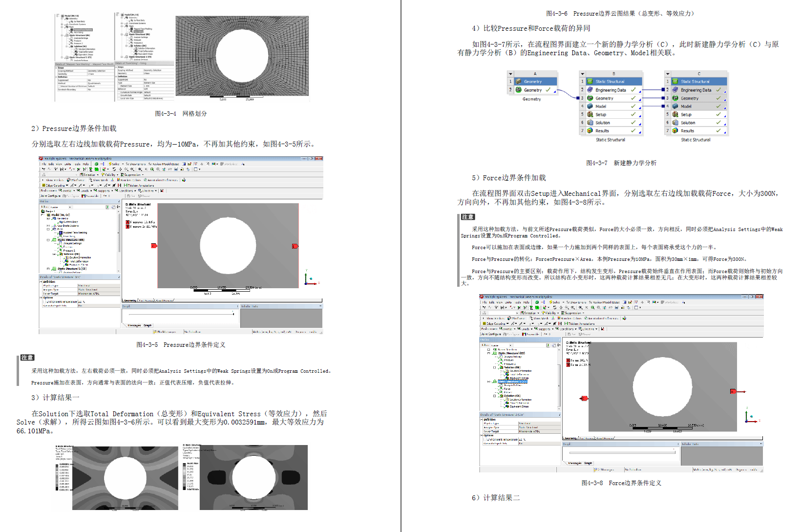
Task: Switch to the Geometry tab below the viewport
Action: click(x=131, y=300)
